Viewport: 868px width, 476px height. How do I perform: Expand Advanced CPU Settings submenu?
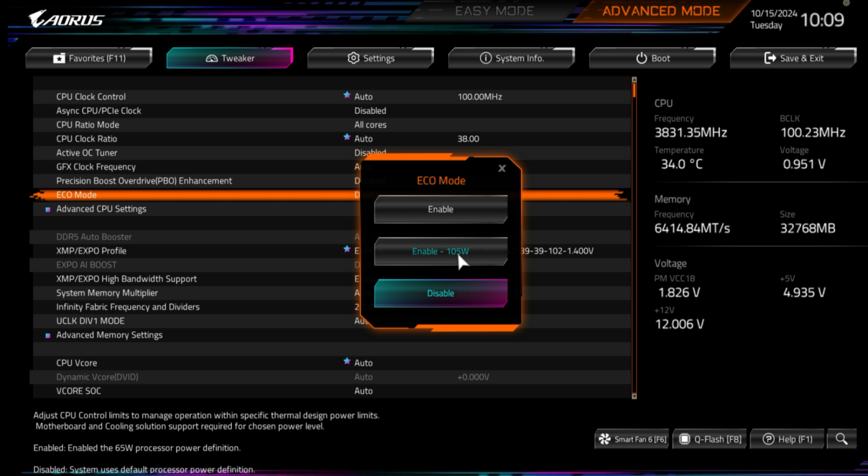101,209
